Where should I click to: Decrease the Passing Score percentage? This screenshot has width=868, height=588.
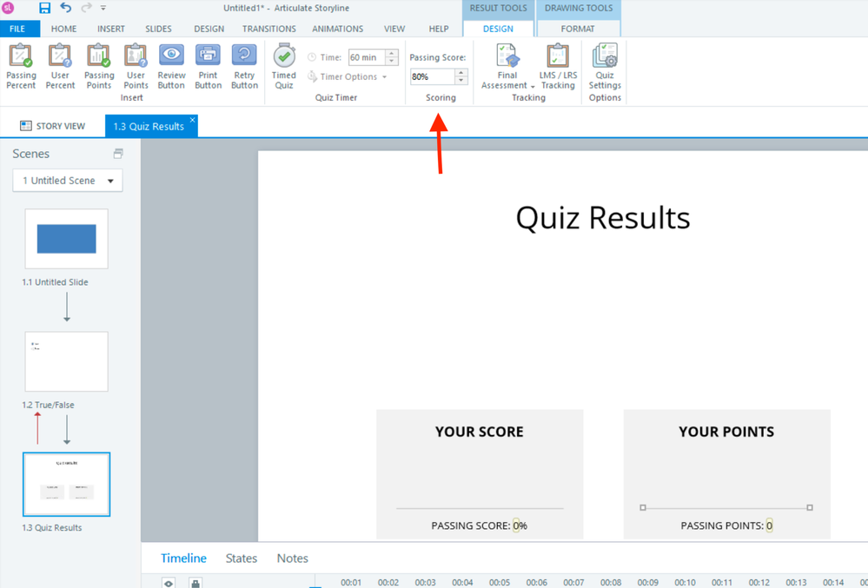tap(461, 81)
